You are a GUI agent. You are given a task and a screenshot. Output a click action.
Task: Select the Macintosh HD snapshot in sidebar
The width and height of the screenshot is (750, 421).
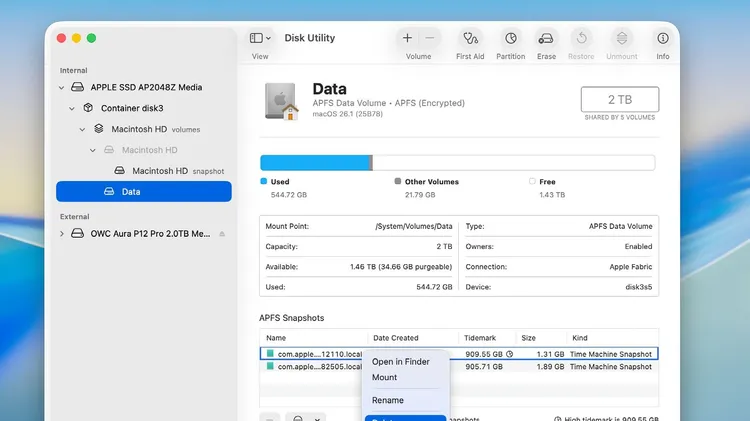(160, 171)
